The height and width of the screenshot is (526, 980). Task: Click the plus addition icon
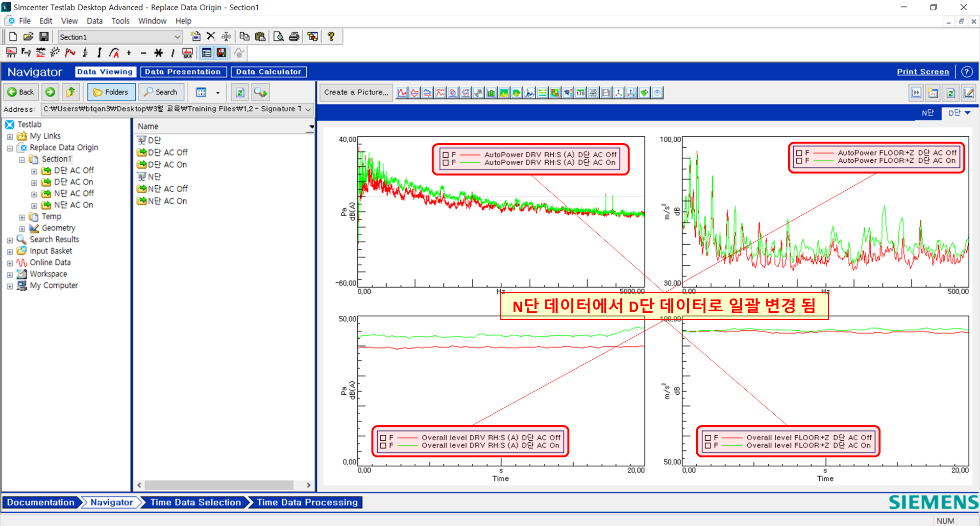(129, 52)
